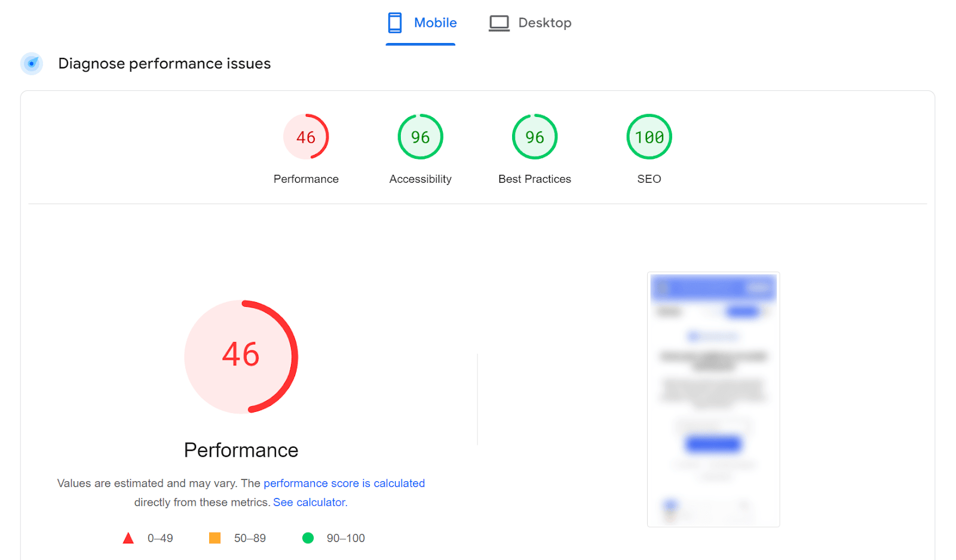Click the blurred mobile page screenshot thumbnail

pos(713,399)
